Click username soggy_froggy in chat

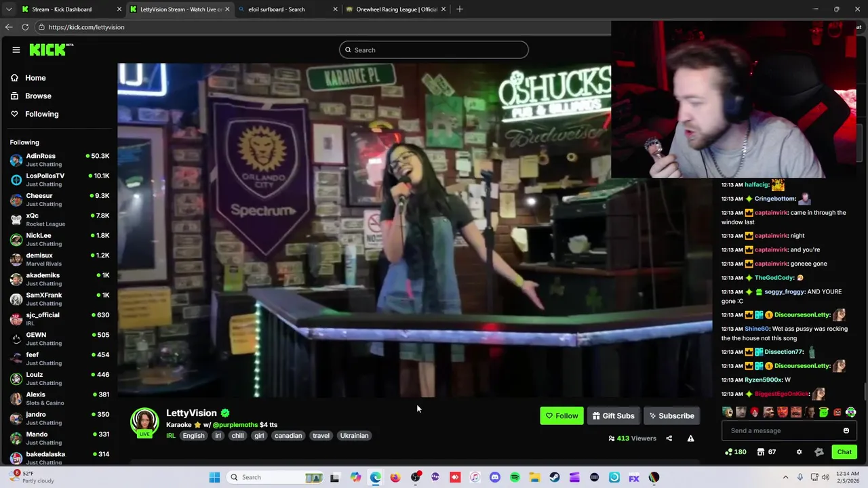(x=784, y=291)
